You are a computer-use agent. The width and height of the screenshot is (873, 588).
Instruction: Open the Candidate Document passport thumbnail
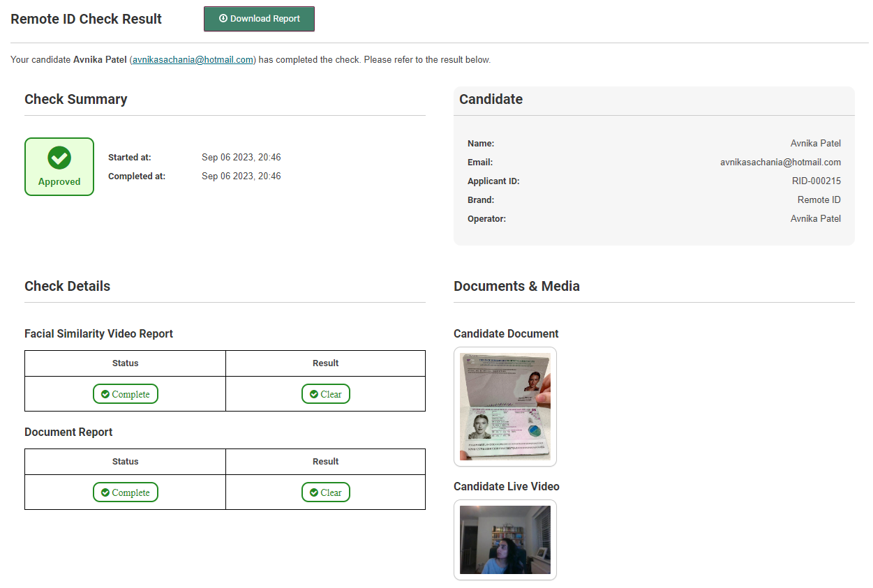pyautogui.click(x=505, y=407)
